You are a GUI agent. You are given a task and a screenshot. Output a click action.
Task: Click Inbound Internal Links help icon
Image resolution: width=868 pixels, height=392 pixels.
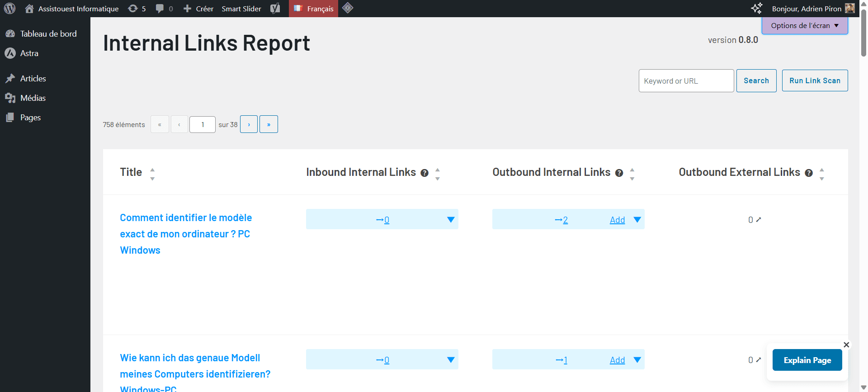(425, 173)
